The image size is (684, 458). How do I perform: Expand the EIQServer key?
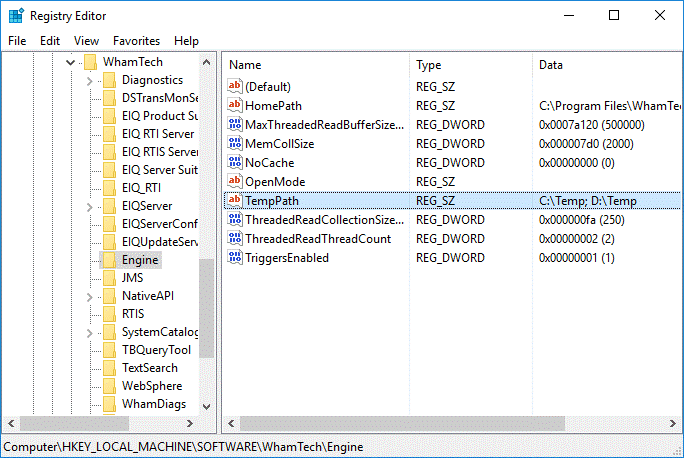tap(89, 206)
